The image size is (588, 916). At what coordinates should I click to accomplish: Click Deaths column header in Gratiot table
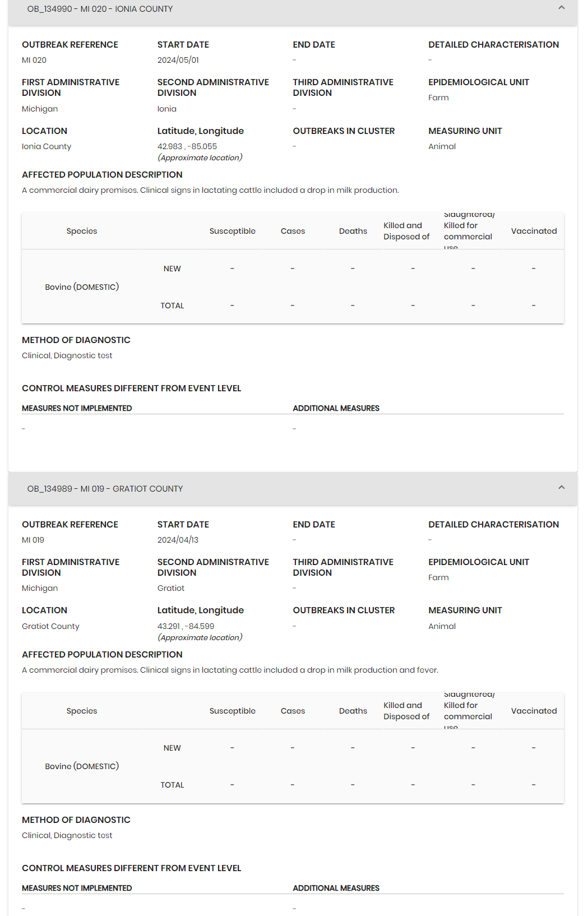pyautogui.click(x=353, y=711)
